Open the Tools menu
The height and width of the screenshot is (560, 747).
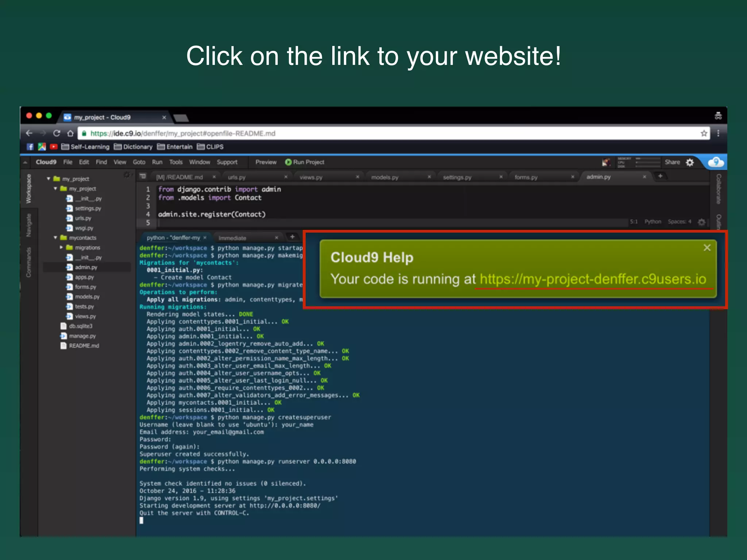[x=175, y=162]
